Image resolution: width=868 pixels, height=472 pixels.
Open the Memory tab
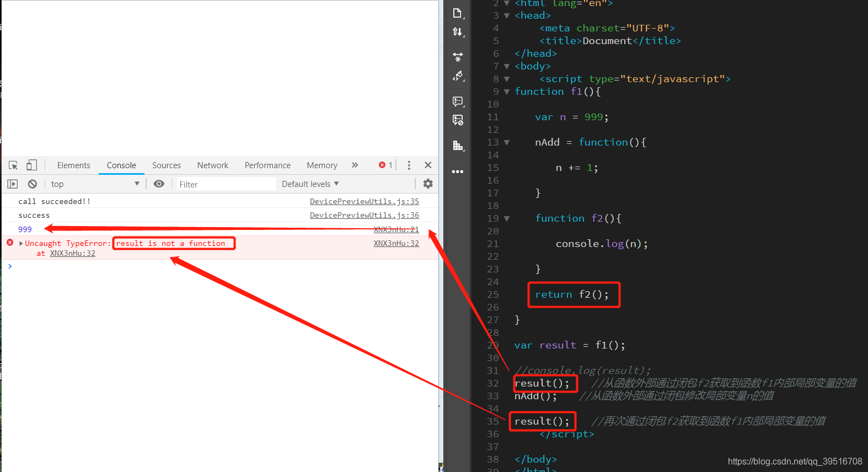(x=322, y=165)
